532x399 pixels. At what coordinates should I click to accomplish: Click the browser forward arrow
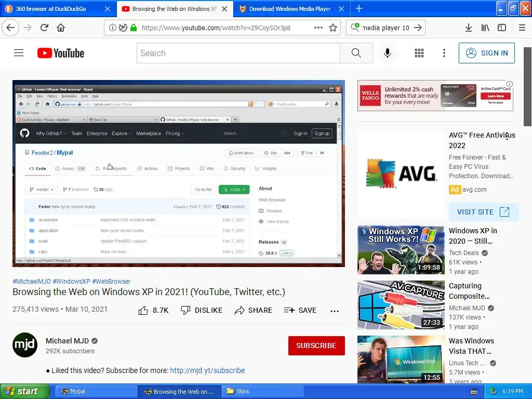coord(28,28)
